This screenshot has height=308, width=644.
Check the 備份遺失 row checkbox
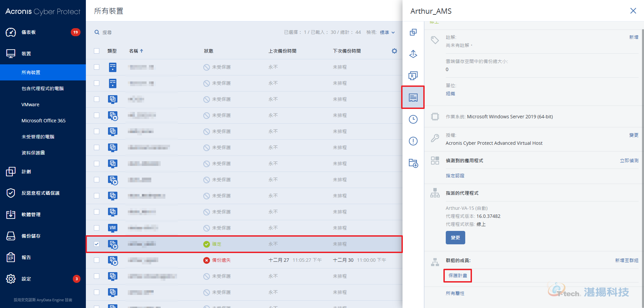pos(97,260)
